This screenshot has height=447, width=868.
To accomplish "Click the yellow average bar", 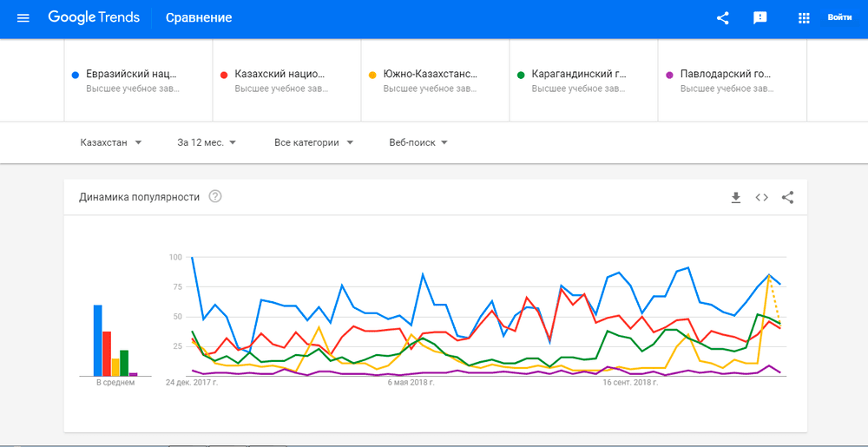I will [x=115, y=367].
